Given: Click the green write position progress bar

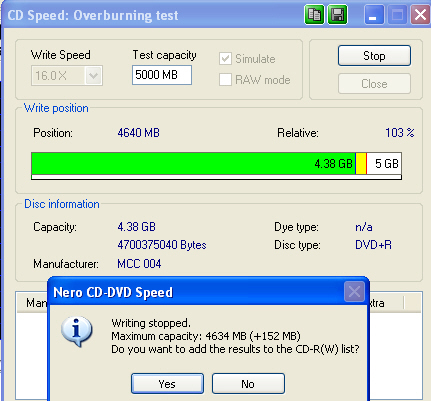Looking at the screenshot, I should click(x=193, y=163).
